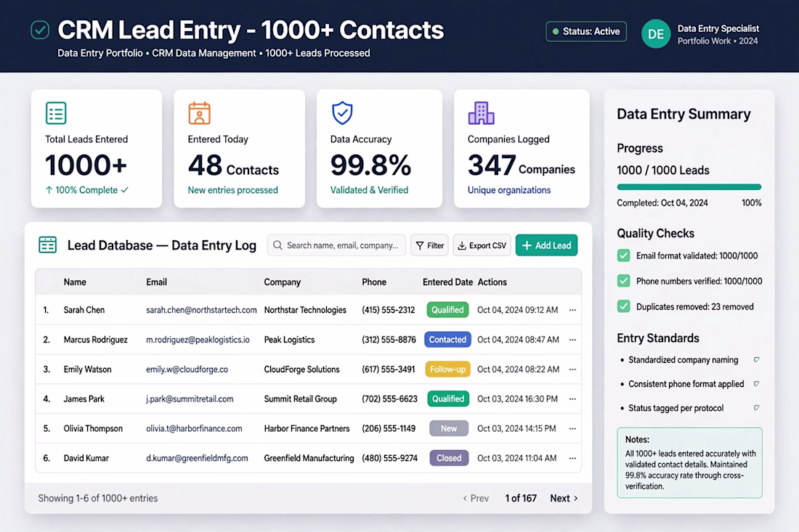This screenshot has height=532, width=799.
Task: Open row actions menu for Marcus Rodriguez
Action: 573,340
